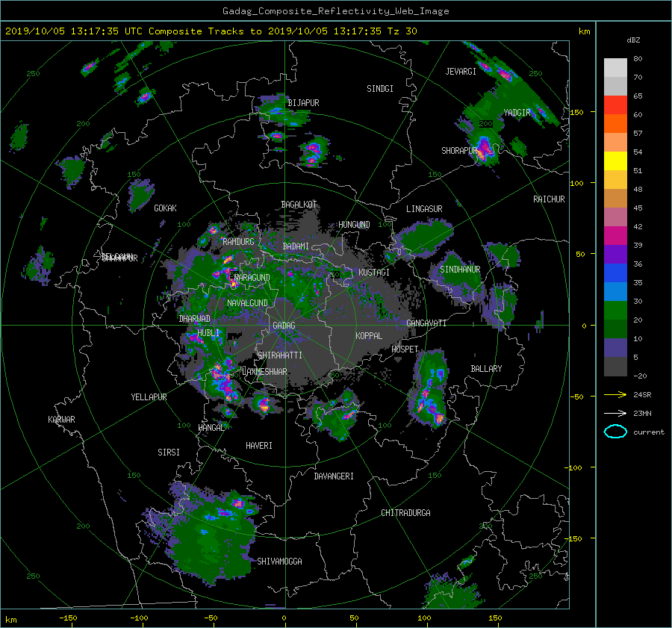The width and height of the screenshot is (672, 628).
Task: Click the km unit label at top-right
Action: [x=584, y=31]
